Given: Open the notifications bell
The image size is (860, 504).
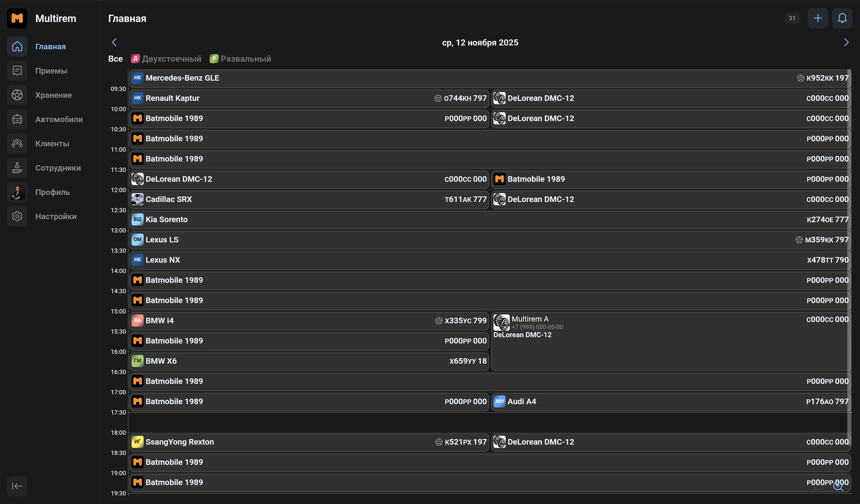Looking at the screenshot, I should coord(842,18).
